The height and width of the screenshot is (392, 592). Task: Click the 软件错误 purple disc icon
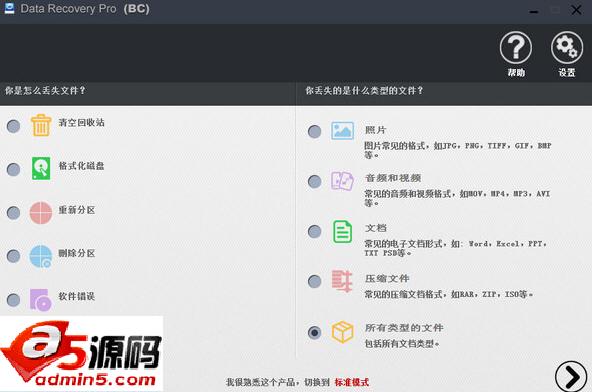click(40, 300)
